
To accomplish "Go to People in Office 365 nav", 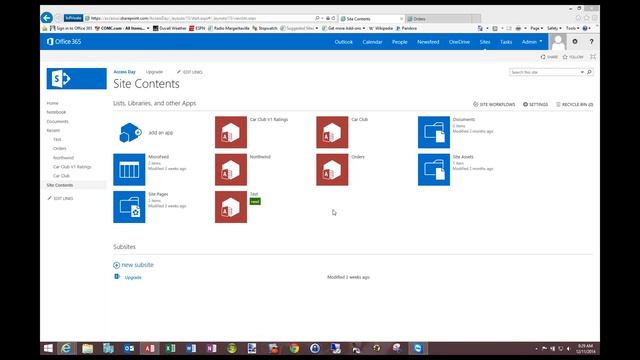I will pos(400,42).
